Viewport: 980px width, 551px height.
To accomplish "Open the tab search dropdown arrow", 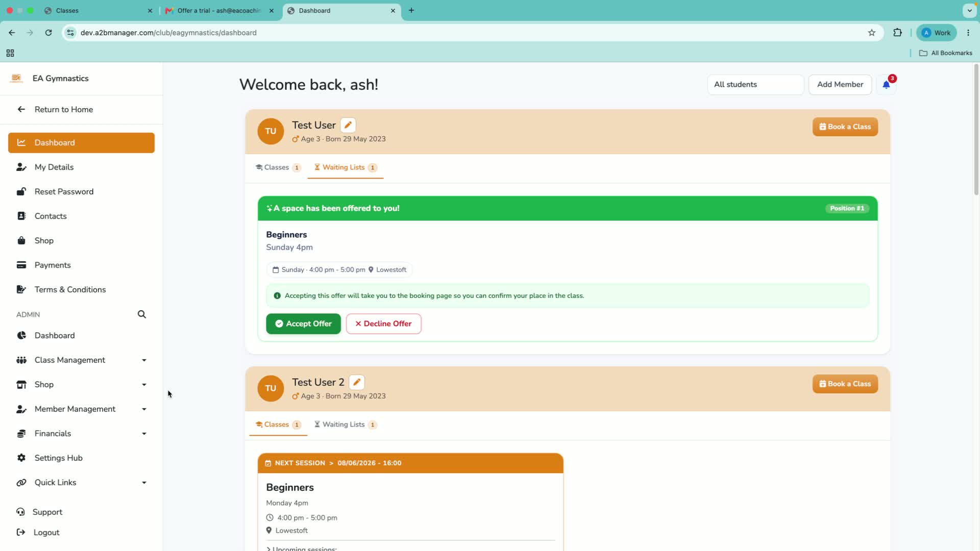I will click(x=969, y=10).
